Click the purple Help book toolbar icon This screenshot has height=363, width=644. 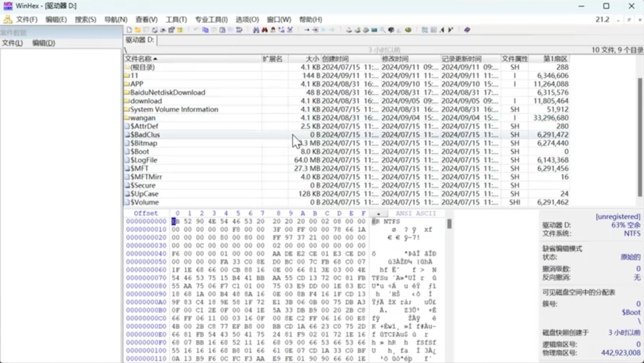coord(467,30)
